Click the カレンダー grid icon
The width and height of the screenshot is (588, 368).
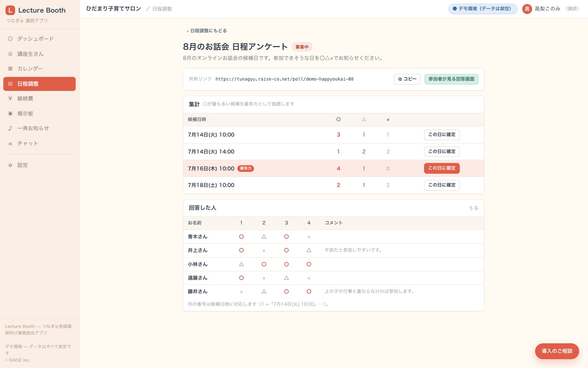point(10,68)
